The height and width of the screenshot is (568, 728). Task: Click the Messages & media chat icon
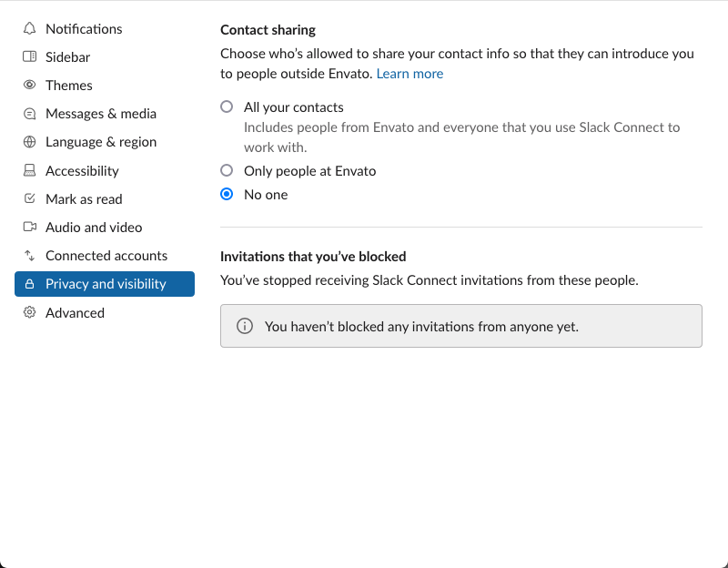click(x=29, y=113)
